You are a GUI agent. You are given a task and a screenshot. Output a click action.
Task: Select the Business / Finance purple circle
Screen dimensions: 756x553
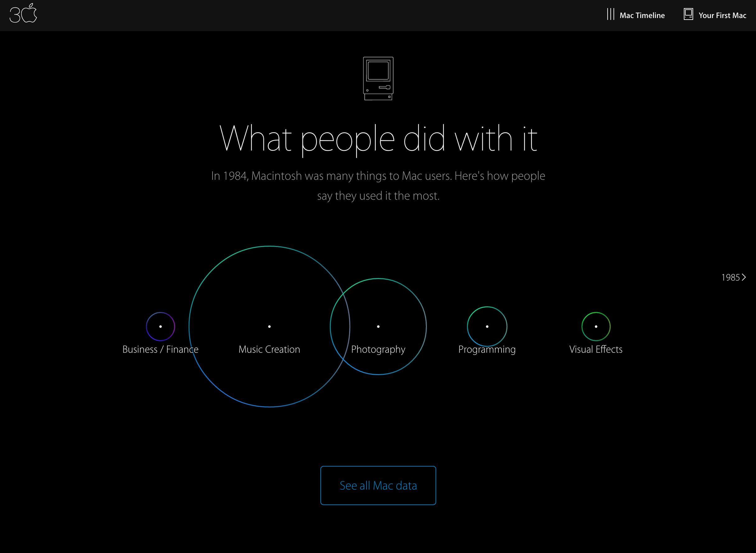160,326
